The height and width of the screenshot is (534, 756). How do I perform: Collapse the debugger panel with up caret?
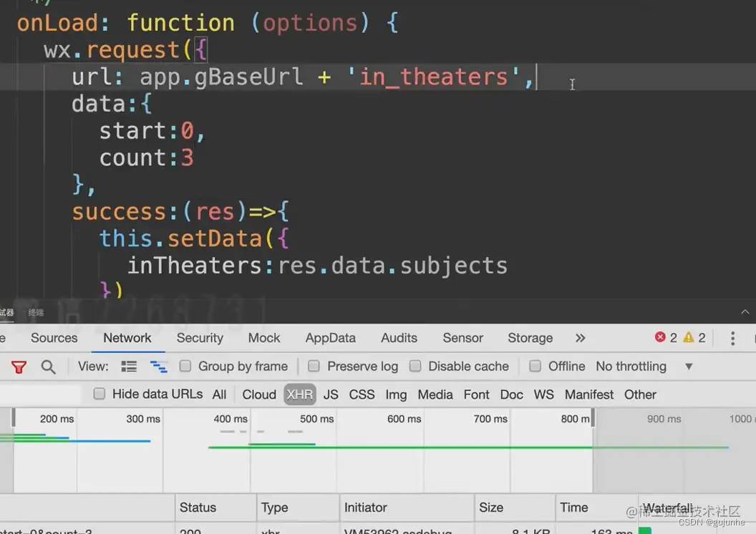coord(745,312)
